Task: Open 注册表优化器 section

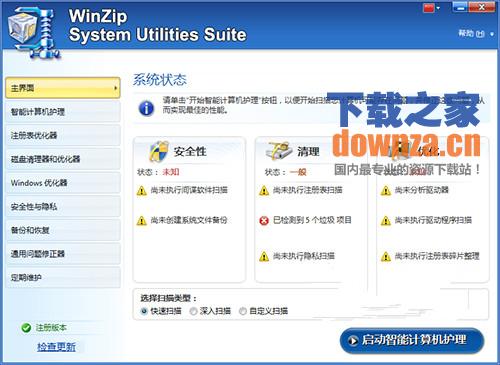Action: 63,135
